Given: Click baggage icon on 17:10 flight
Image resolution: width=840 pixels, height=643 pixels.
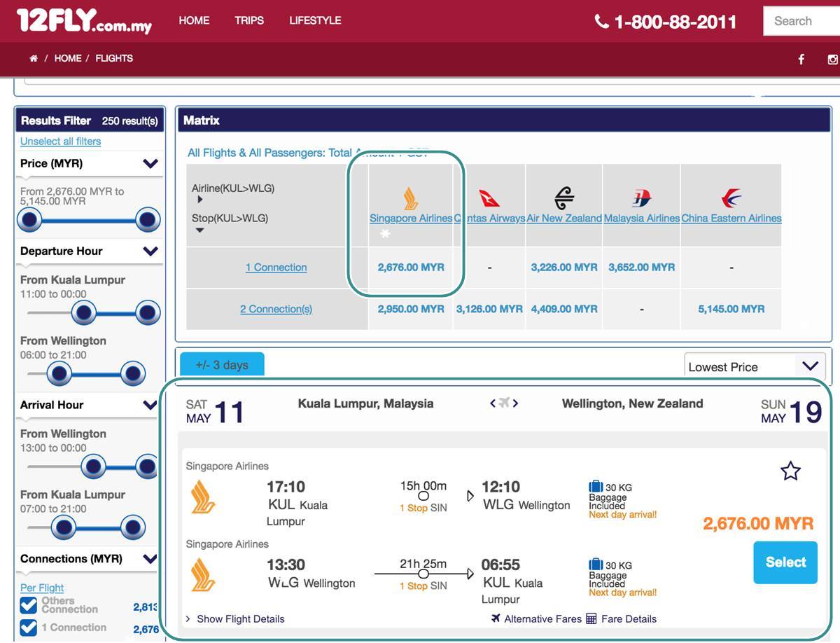Looking at the screenshot, I should tap(596, 486).
